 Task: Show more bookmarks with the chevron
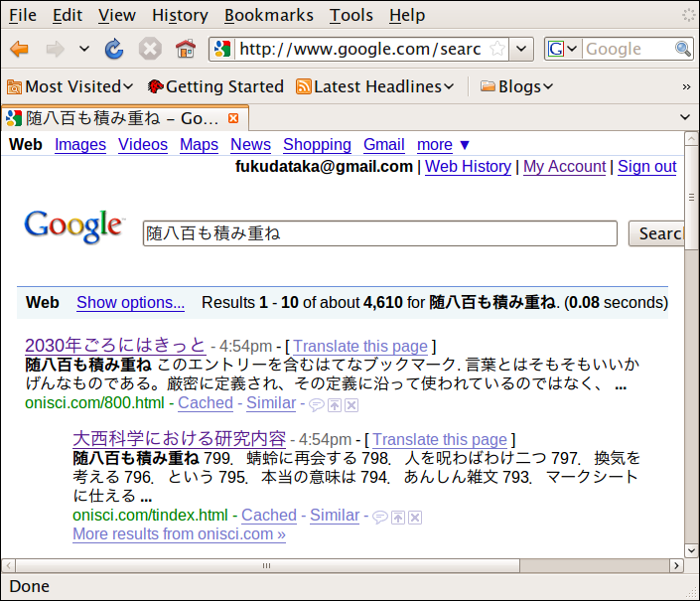click(x=687, y=86)
